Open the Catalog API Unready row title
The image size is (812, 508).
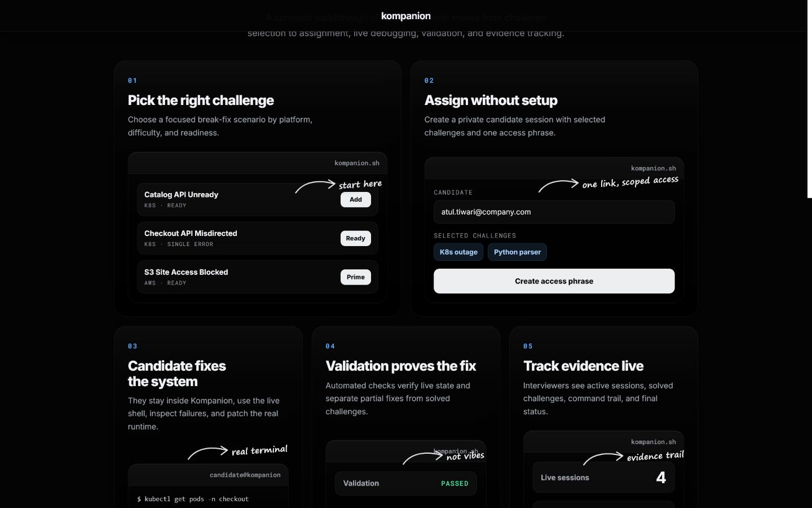181,194
